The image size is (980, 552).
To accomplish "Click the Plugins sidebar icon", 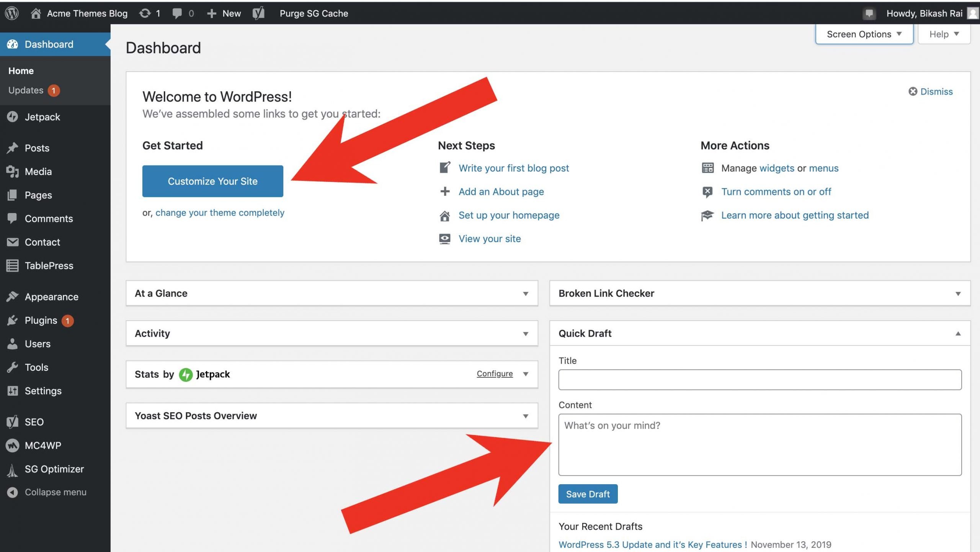I will coord(12,320).
